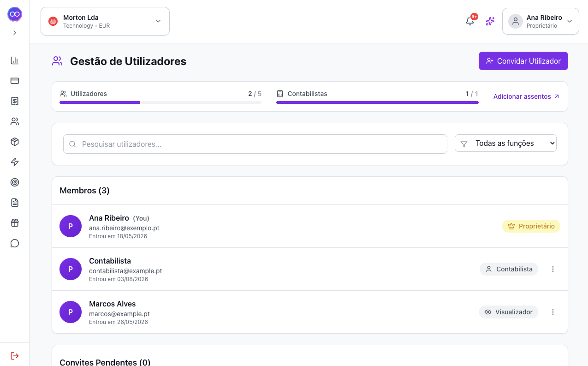
Task: Open the bar chart analytics sidebar icon
Action: pyautogui.click(x=15, y=60)
